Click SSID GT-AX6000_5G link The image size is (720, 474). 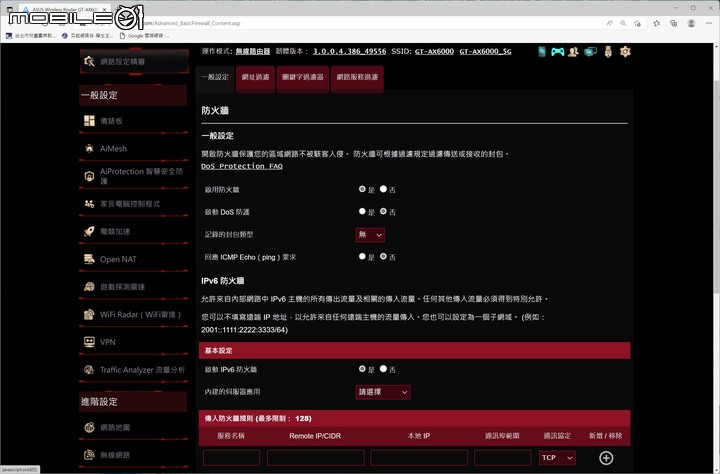point(485,51)
